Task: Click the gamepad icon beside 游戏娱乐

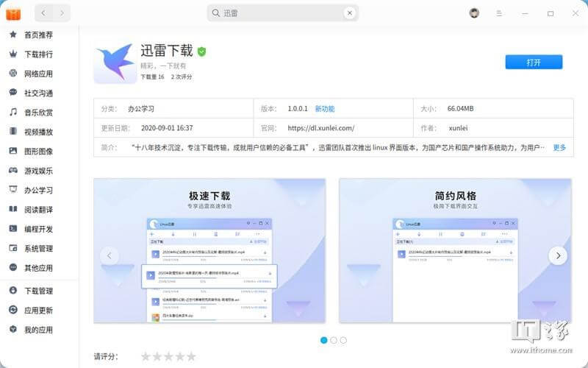Action: (13, 171)
